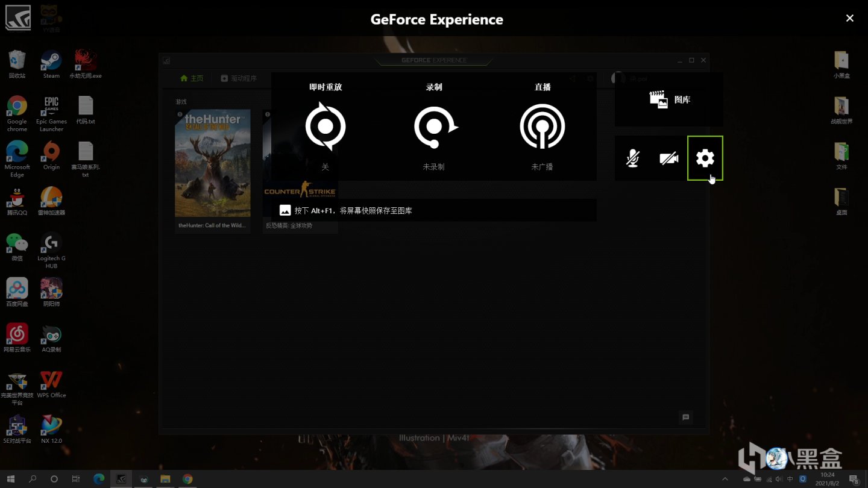Select the 5E对战平台 desktop shortcut
This screenshot has height=488, width=868.
[x=17, y=430]
